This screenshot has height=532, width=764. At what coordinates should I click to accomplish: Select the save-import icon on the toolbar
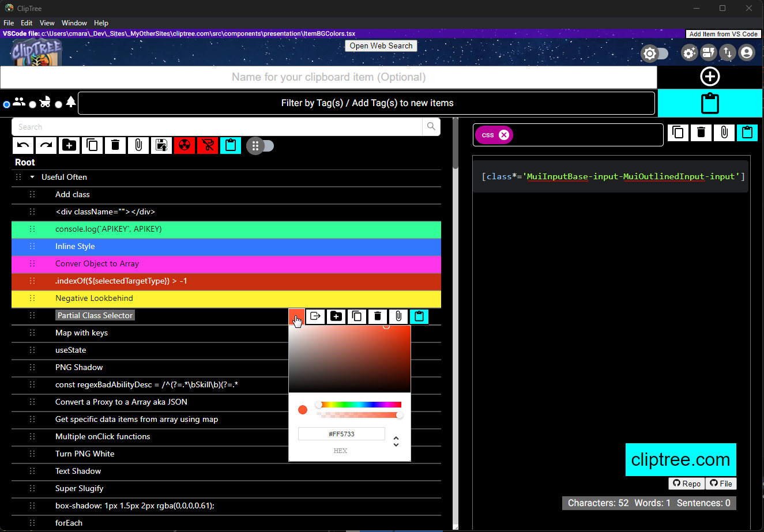(x=161, y=145)
